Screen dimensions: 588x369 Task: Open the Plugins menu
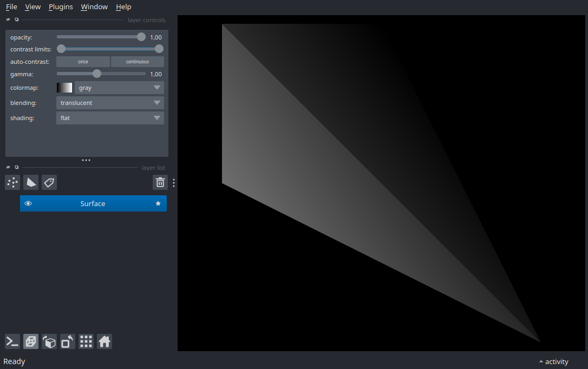(x=61, y=6)
